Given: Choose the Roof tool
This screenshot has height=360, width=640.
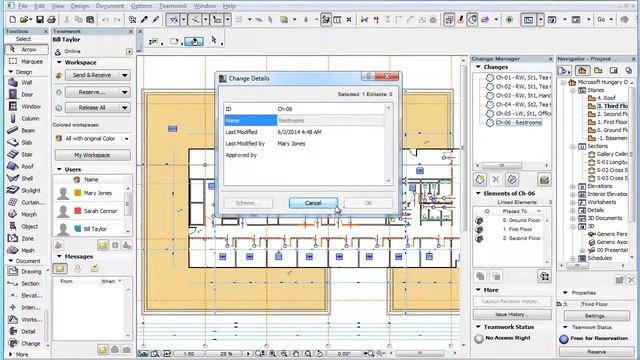Looking at the screenshot, I should point(26,167).
